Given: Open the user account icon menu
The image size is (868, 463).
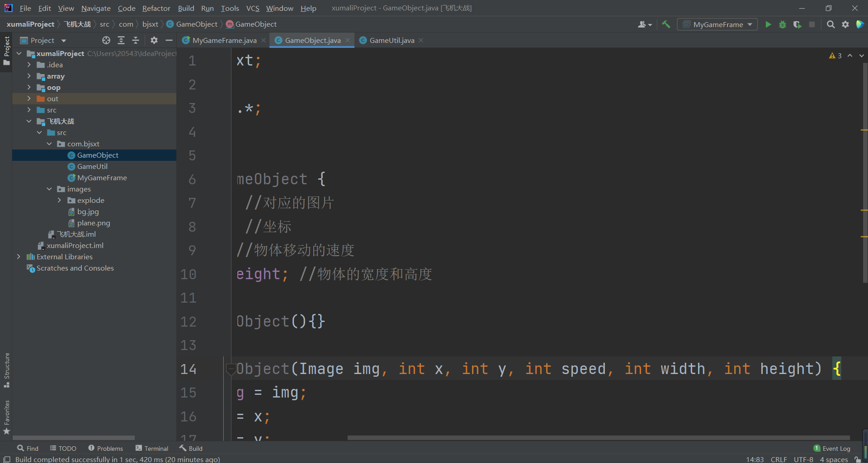Looking at the screenshot, I should coord(645,24).
